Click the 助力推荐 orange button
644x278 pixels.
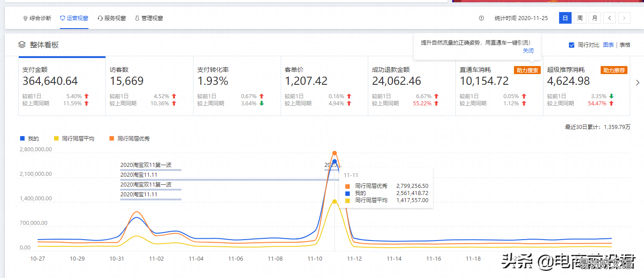tap(614, 70)
